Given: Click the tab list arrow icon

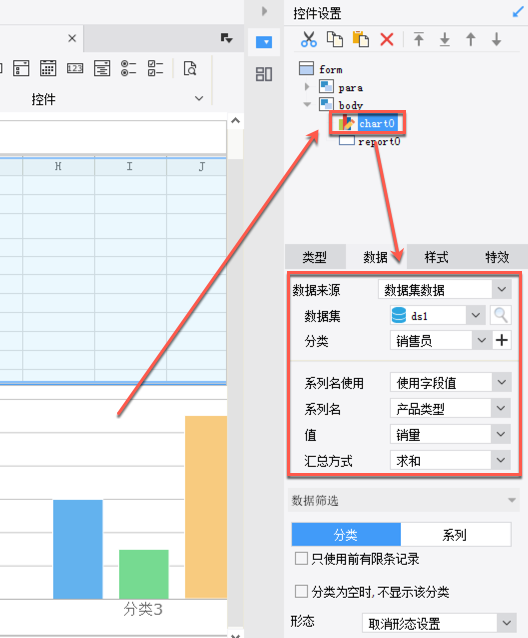Looking at the screenshot, I should pyautogui.click(x=226, y=38).
